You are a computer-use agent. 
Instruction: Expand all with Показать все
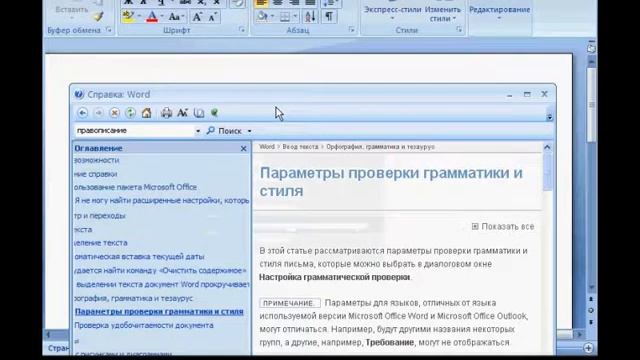tap(503, 226)
